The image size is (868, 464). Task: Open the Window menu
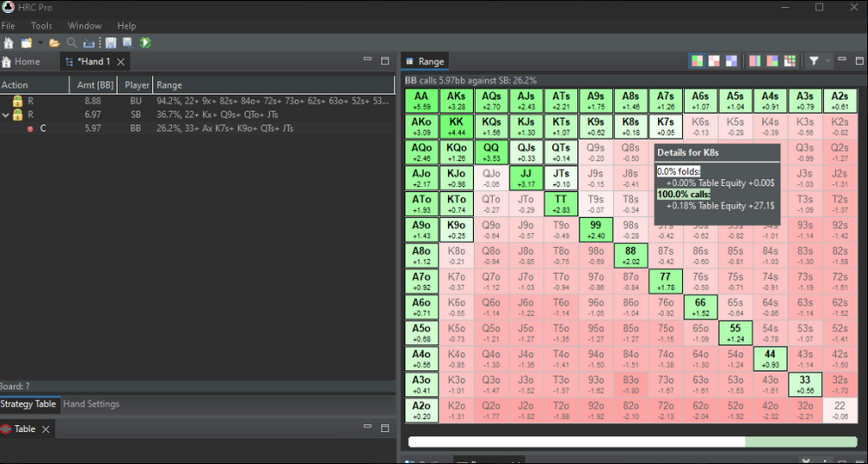point(84,25)
